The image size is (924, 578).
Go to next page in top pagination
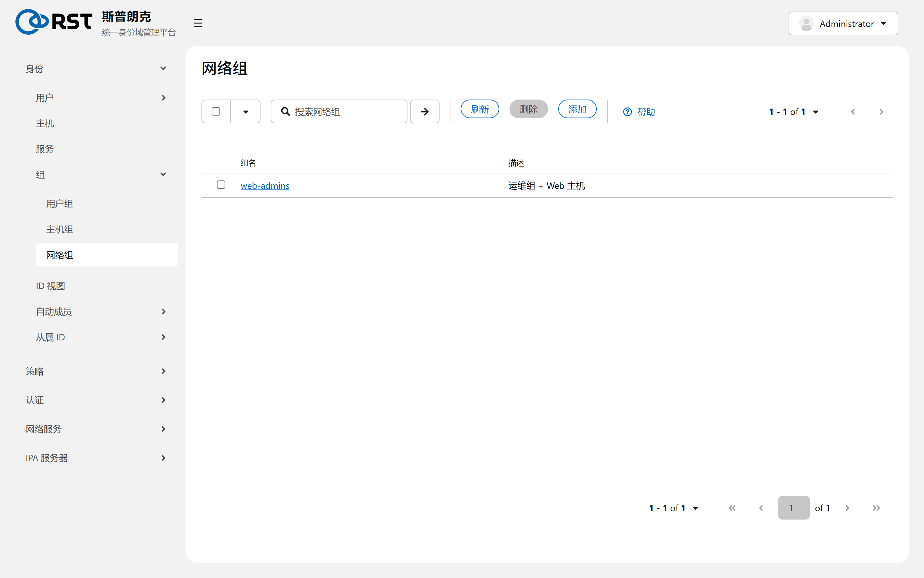(881, 112)
